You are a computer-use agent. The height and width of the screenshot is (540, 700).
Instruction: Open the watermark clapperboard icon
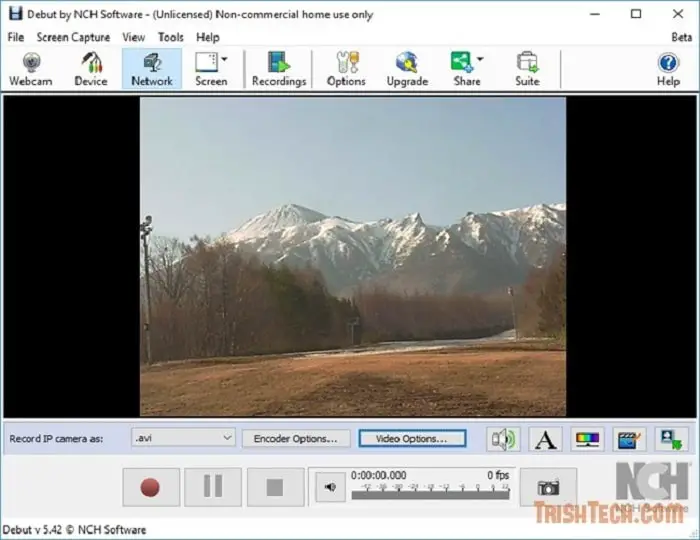point(629,439)
